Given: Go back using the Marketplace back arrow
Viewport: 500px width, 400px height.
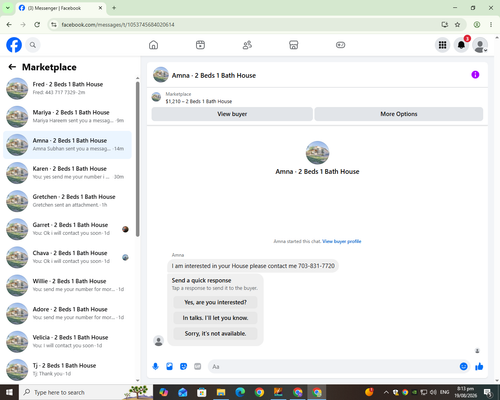Looking at the screenshot, I should [x=12, y=67].
